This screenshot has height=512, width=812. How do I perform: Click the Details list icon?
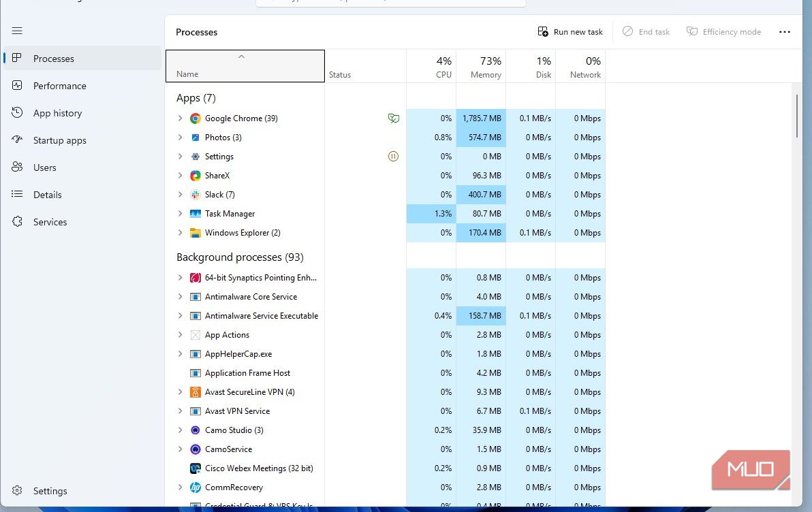tap(17, 194)
